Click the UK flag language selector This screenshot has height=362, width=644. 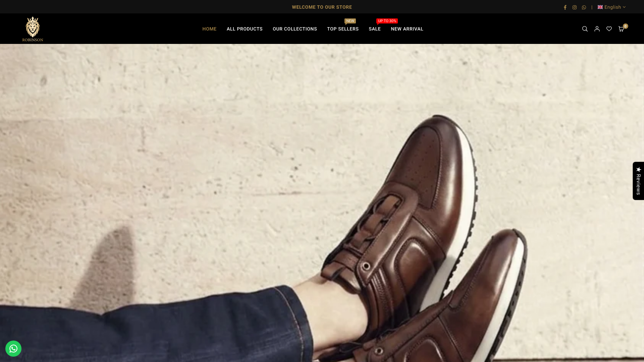click(x=600, y=7)
